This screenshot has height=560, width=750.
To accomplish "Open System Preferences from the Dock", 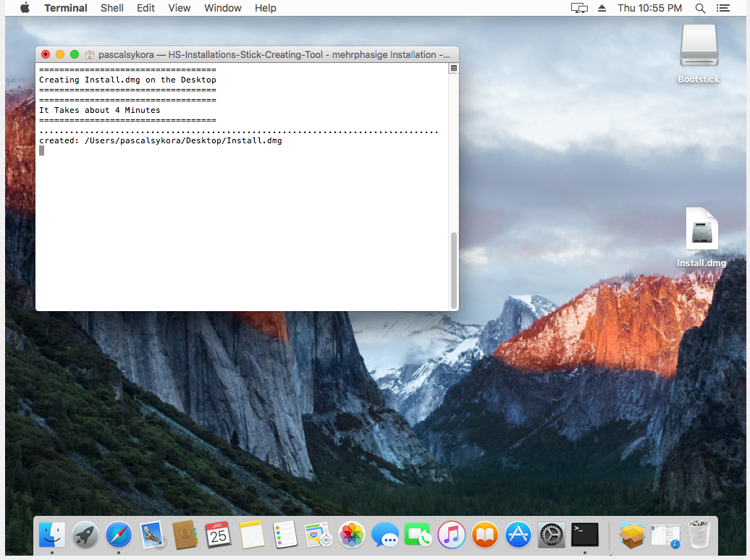I will [552, 534].
